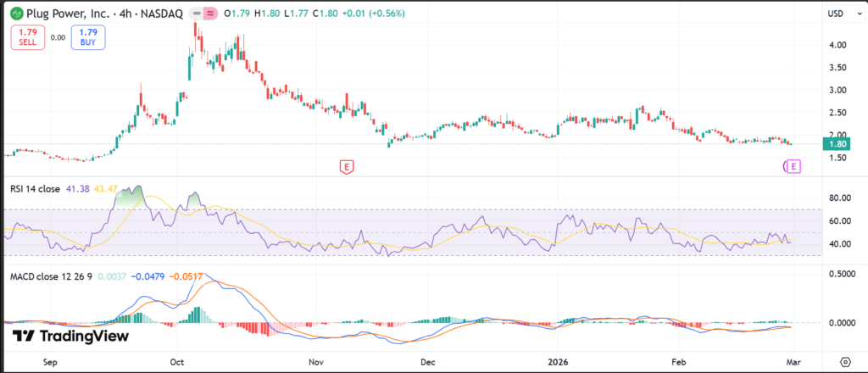
Task: Click the SELL 1.79 button
Action: click(27, 37)
